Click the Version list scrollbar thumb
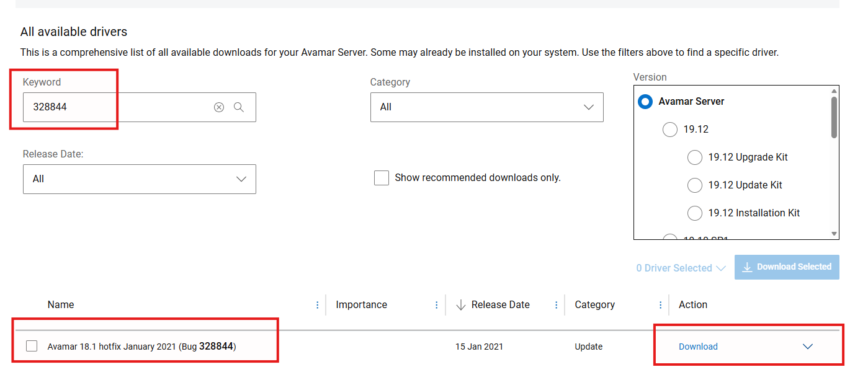Viewport: 868px width, 380px height. tap(834, 117)
